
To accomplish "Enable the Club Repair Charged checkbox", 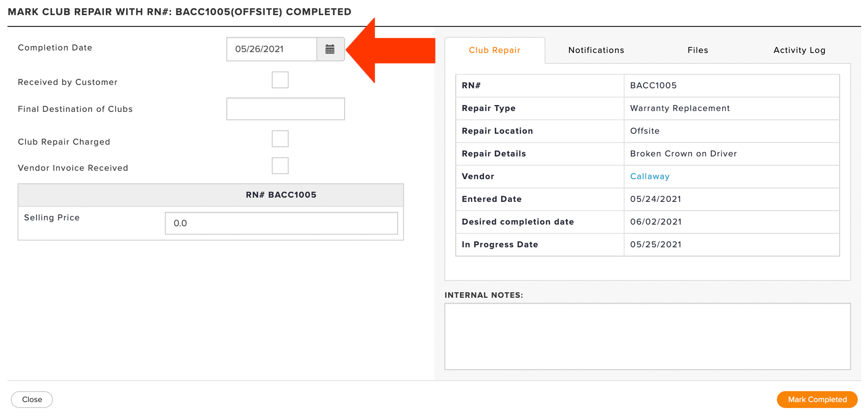I will coord(280,139).
